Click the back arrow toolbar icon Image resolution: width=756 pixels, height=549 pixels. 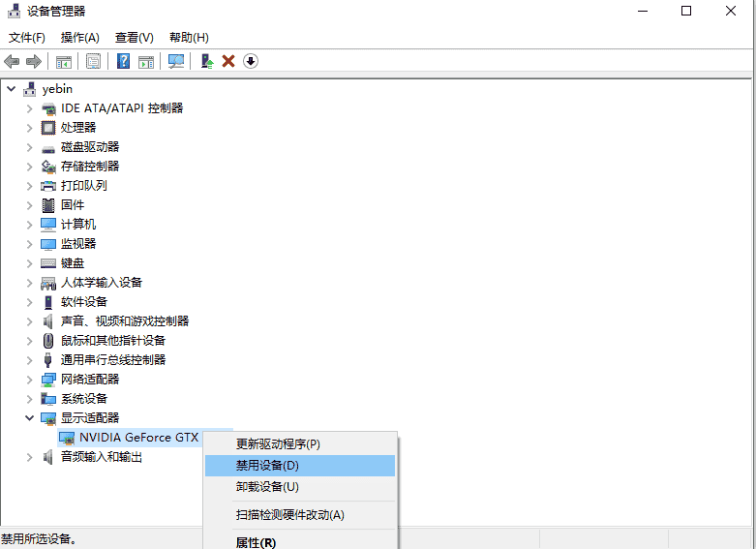12,61
